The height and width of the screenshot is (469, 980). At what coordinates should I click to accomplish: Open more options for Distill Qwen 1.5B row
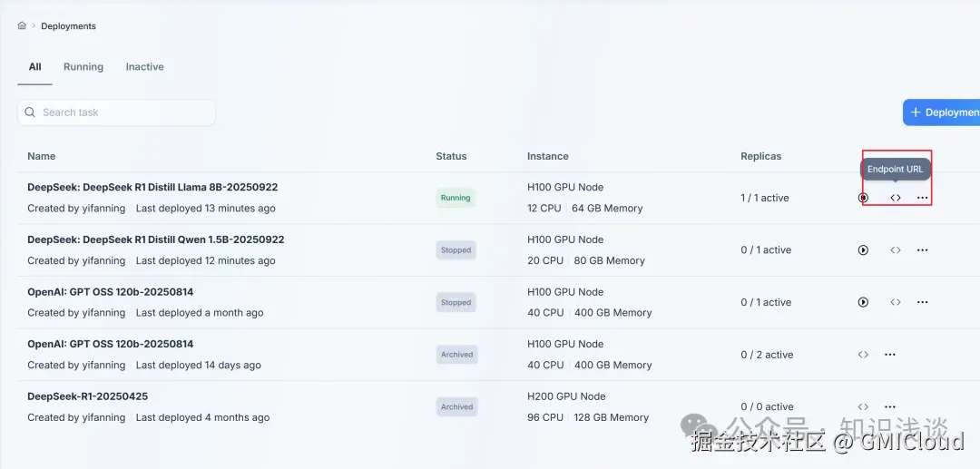click(x=923, y=249)
